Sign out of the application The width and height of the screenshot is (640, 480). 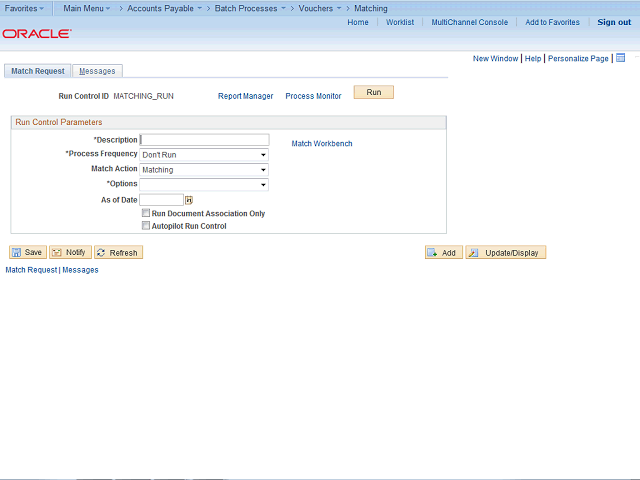(614, 22)
